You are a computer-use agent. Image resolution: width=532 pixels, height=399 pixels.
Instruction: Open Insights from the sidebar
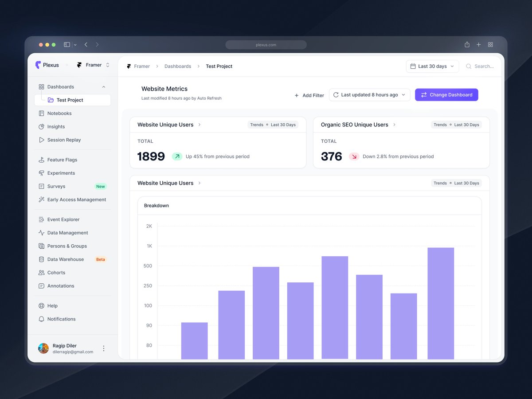tap(56, 127)
